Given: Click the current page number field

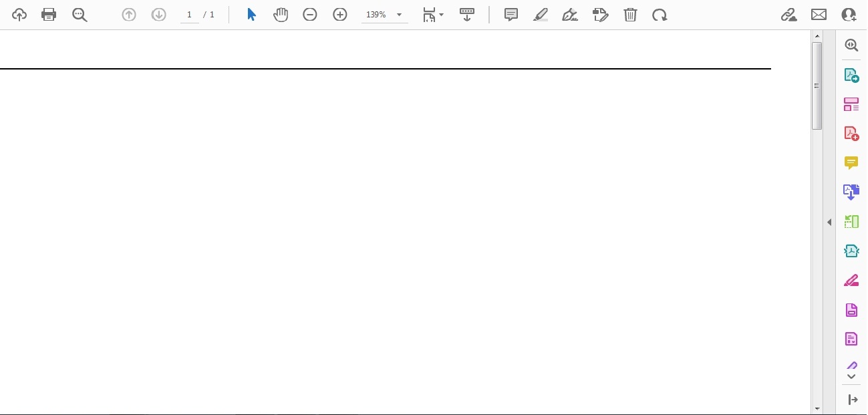Looking at the screenshot, I should [190, 15].
